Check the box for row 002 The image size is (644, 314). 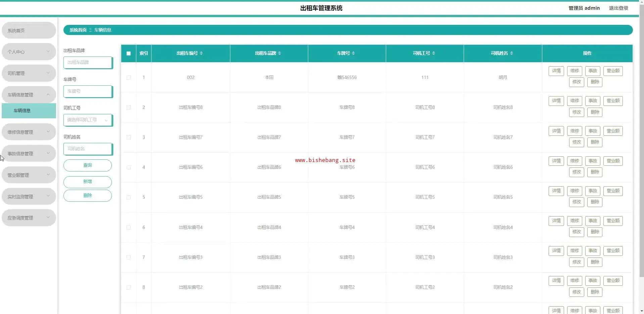[x=129, y=78]
